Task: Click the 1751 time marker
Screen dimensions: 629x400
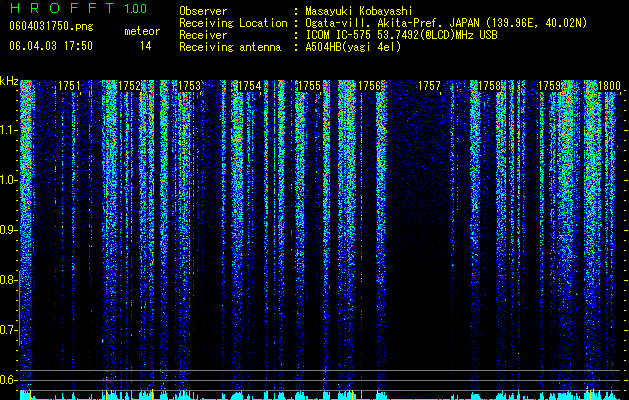Action: (69, 86)
